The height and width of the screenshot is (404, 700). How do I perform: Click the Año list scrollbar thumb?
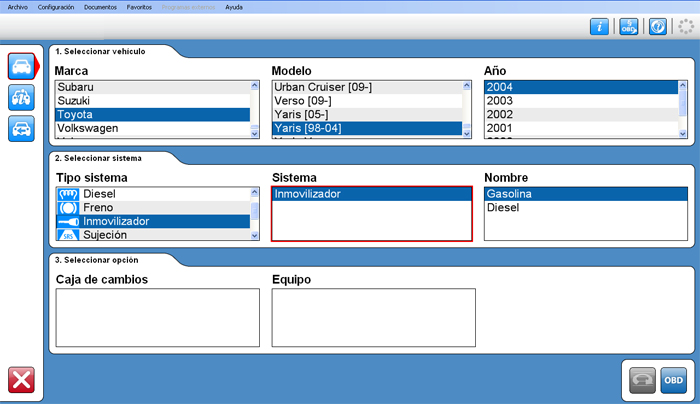pyautogui.click(x=682, y=105)
